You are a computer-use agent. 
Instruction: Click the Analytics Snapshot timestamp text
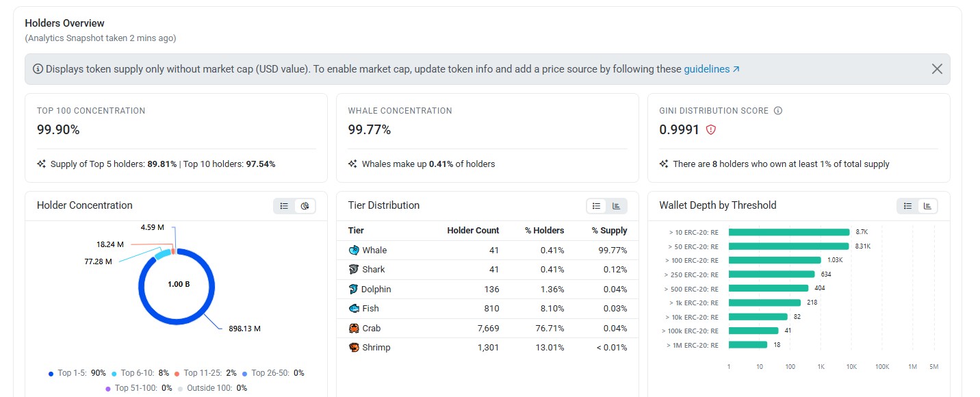coord(101,38)
